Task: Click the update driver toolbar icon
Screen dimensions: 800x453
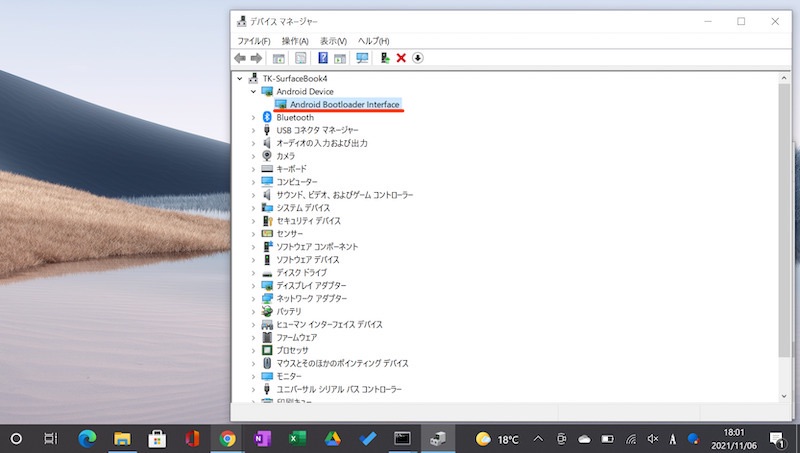Action: point(385,58)
